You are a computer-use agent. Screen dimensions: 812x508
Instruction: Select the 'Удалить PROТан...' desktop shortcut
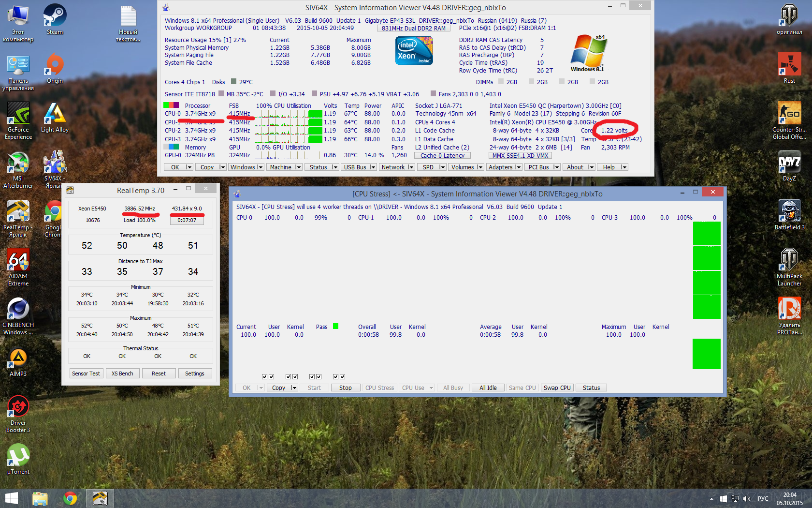point(789,316)
